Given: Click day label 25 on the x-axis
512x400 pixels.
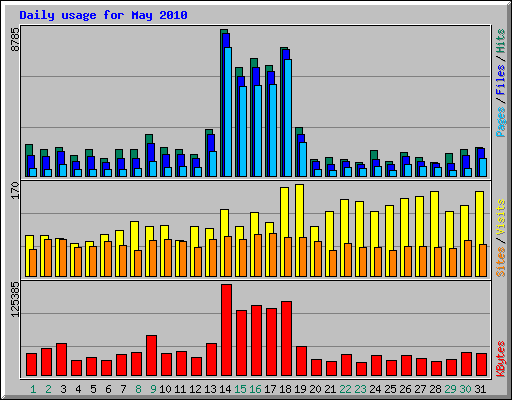Looking at the screenshot, I should 390,389.
